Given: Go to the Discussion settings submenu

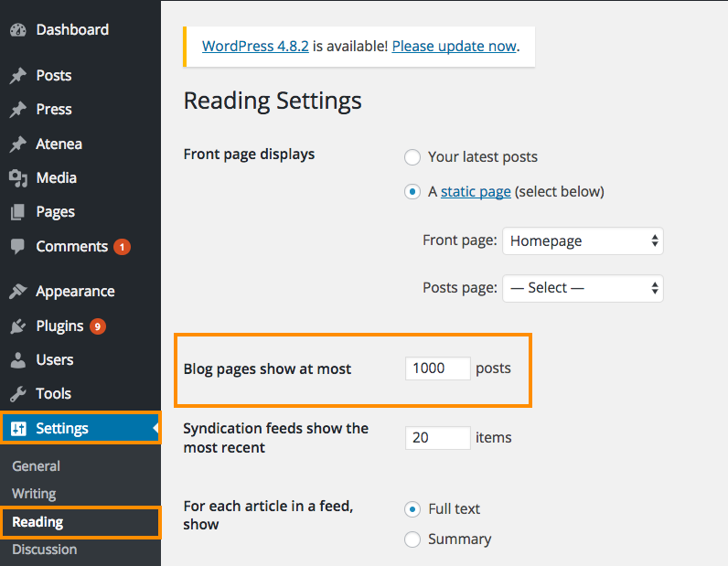Looking at the screenshot, I should click(x=45, y=550).
